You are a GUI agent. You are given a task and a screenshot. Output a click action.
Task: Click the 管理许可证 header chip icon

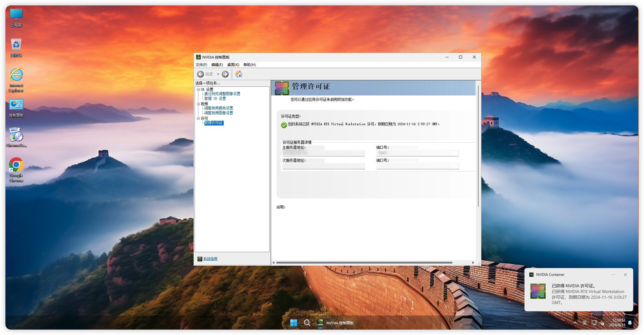tap(282, 88)
